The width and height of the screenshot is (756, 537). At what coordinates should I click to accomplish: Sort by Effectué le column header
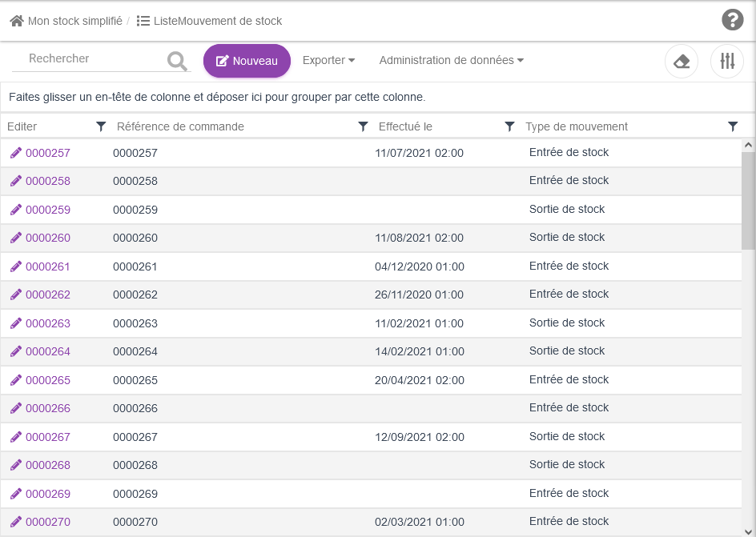point(405,126)
